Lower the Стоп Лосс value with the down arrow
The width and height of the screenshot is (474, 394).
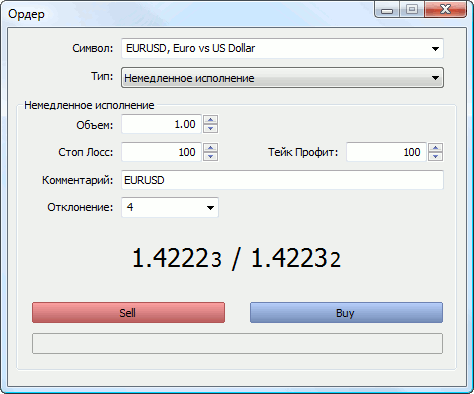coord(210,156)
